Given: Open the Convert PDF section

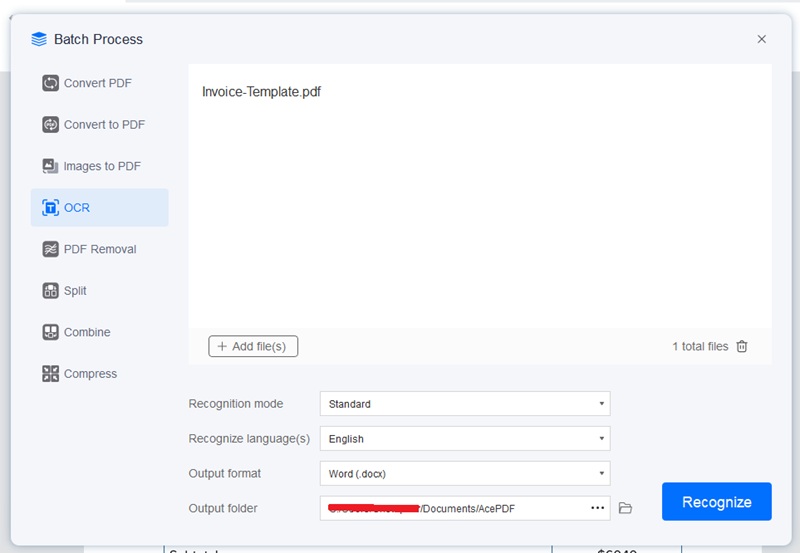Looking at the screenshot, I should (x=99, y=83).
